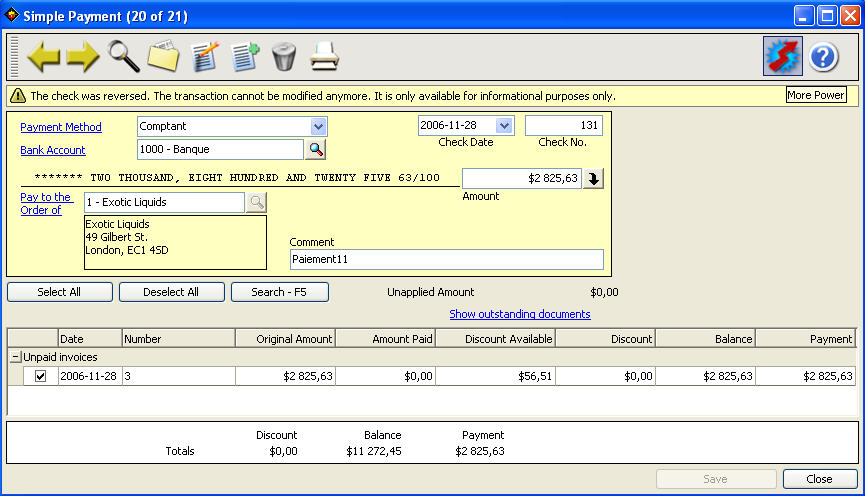Click the down arrow beside Amount
This screenshot has width=865, height=496.
pyautogui.click(x=594, y=178)
